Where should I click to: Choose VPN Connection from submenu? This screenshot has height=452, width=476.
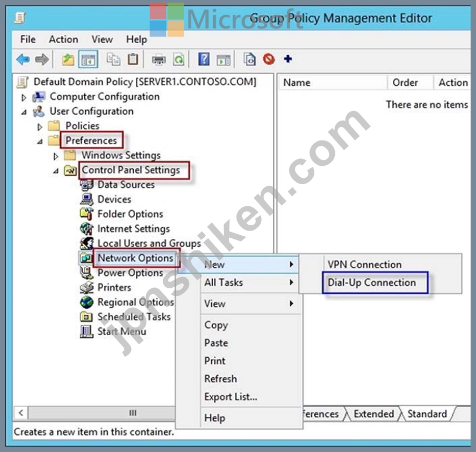tap(364, 265)
